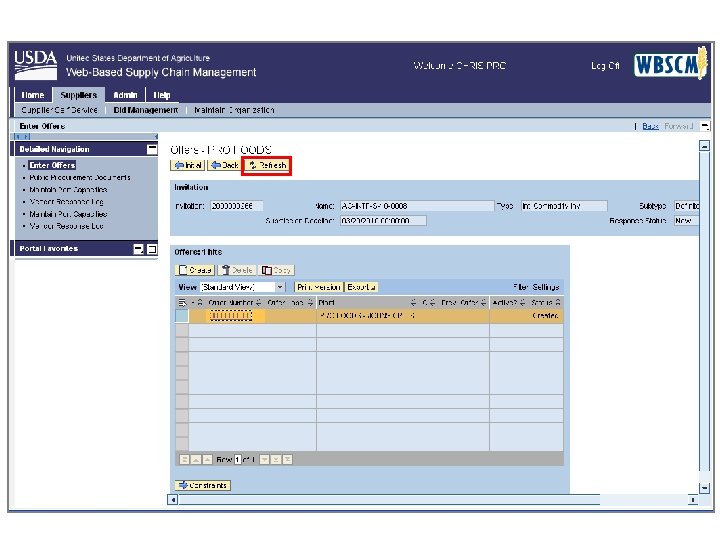Minimize the Portal Favorites panel
The image size is (720, 540).
(x=138, y=249)
